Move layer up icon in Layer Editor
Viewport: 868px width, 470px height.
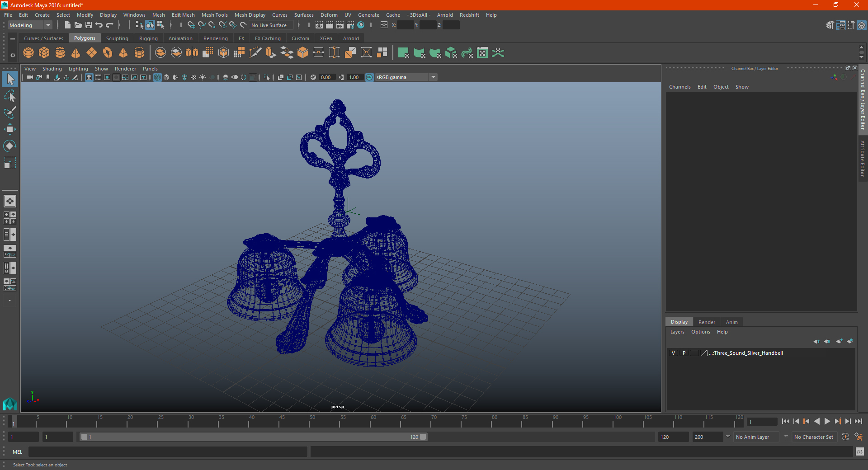(816, 341)
